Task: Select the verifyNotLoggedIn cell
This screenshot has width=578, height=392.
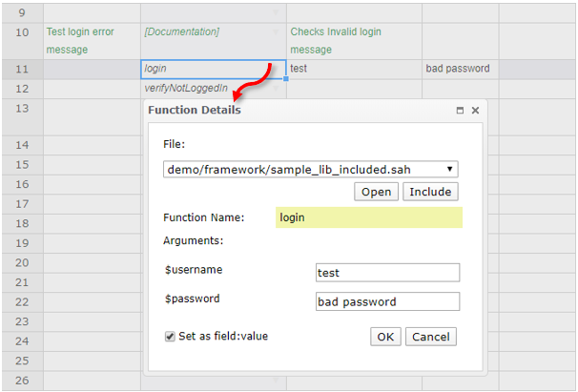Action: point(212,88)
